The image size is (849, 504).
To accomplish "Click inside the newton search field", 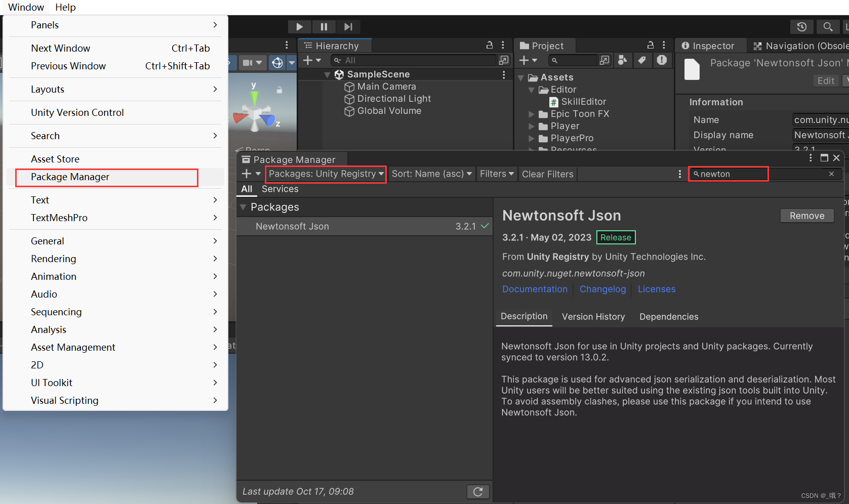I will click(x=729, y=174).
